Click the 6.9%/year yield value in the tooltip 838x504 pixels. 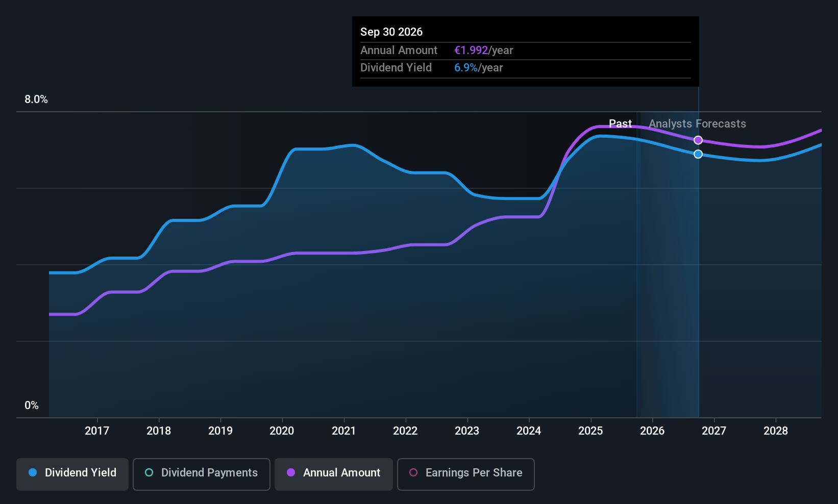point(478,68)
